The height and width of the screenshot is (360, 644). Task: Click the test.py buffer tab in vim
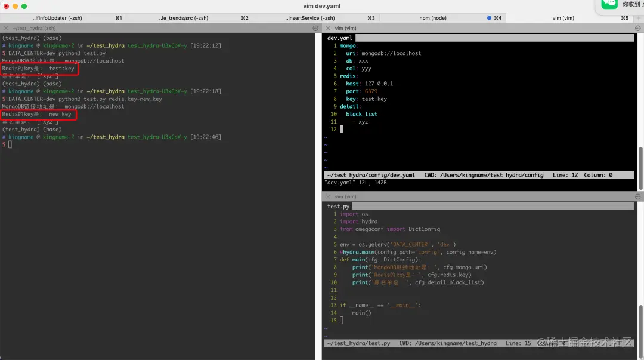coord(339,207)
